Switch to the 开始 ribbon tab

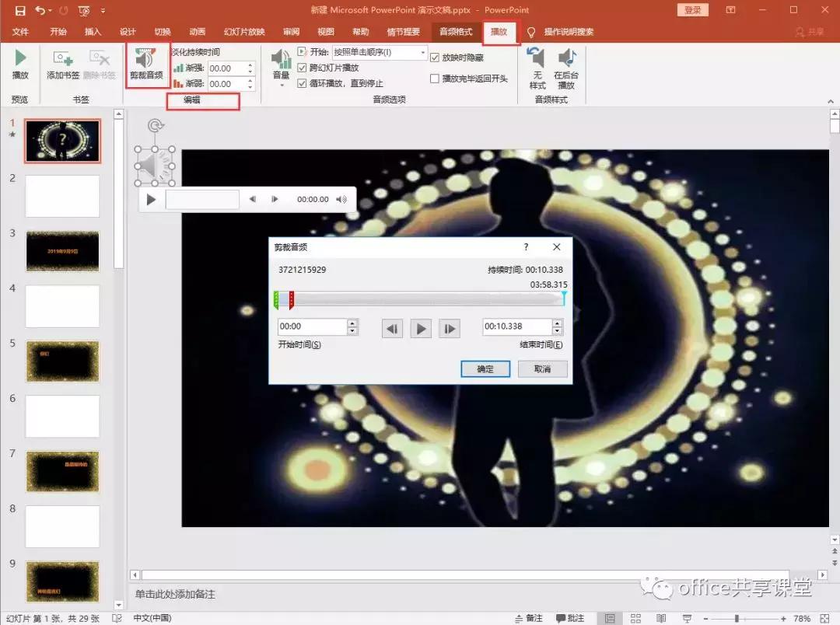coord(58,32)
